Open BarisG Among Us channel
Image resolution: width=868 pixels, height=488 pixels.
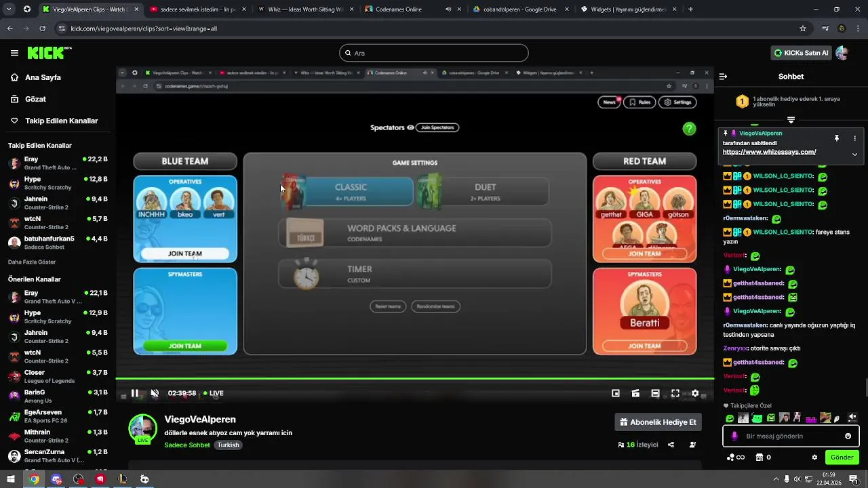pyautogui.click(x=58, y=396)
